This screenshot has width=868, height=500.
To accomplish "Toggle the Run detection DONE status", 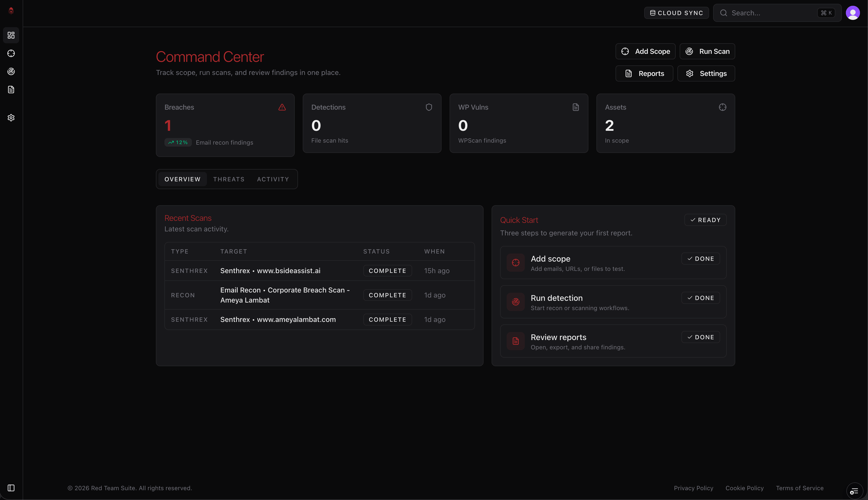I will pos(701,298).
